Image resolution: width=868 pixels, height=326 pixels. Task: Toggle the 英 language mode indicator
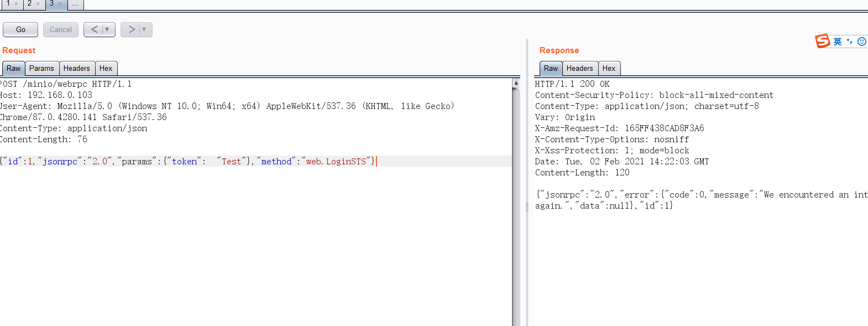tap(838, 42)
